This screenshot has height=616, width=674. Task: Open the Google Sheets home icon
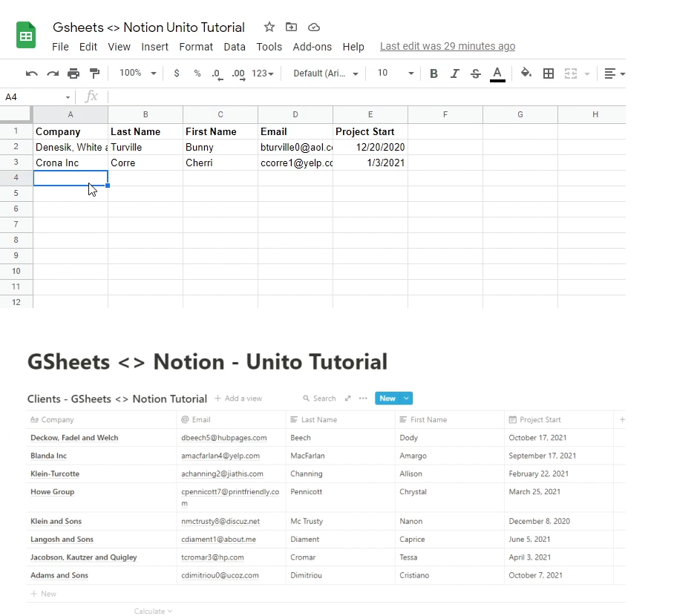26,35
